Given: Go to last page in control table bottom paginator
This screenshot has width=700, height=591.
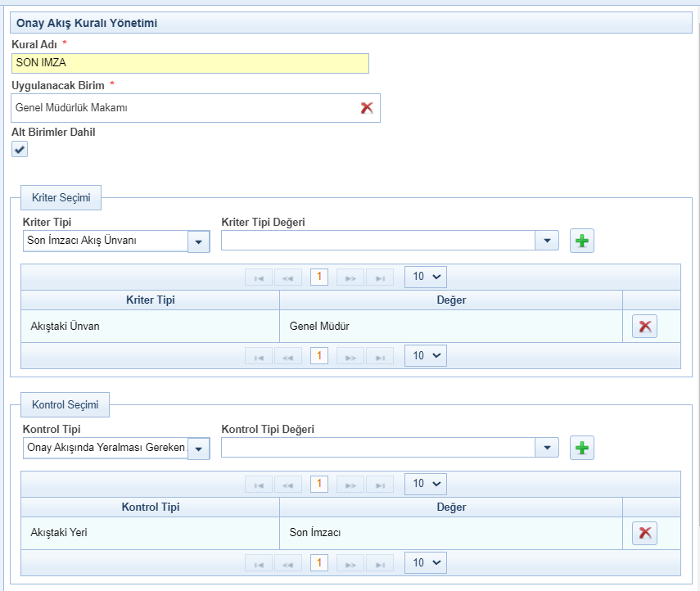Looking at the screenshot, I should pos(380,563).
